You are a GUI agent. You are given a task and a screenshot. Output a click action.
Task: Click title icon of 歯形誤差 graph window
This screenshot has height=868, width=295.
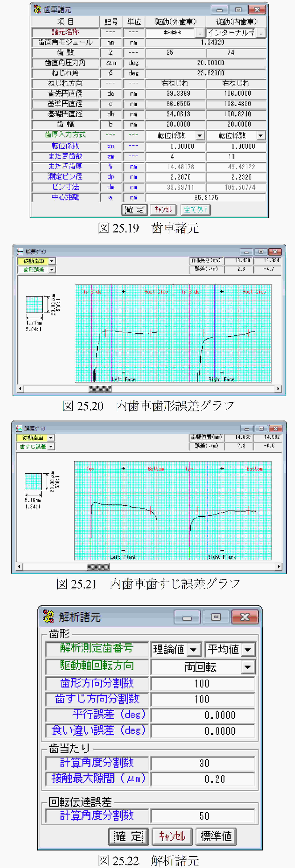click(20, 252)
